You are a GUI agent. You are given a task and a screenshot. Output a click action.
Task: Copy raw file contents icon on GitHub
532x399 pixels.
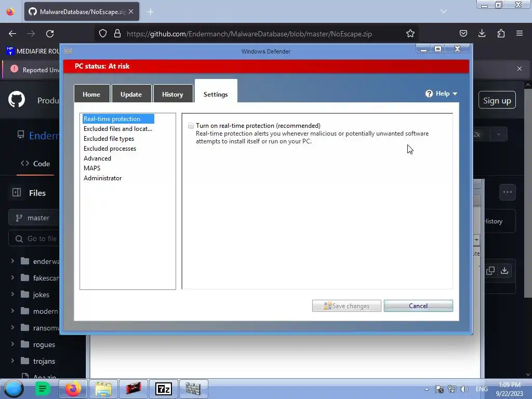(x=490, y=270)
